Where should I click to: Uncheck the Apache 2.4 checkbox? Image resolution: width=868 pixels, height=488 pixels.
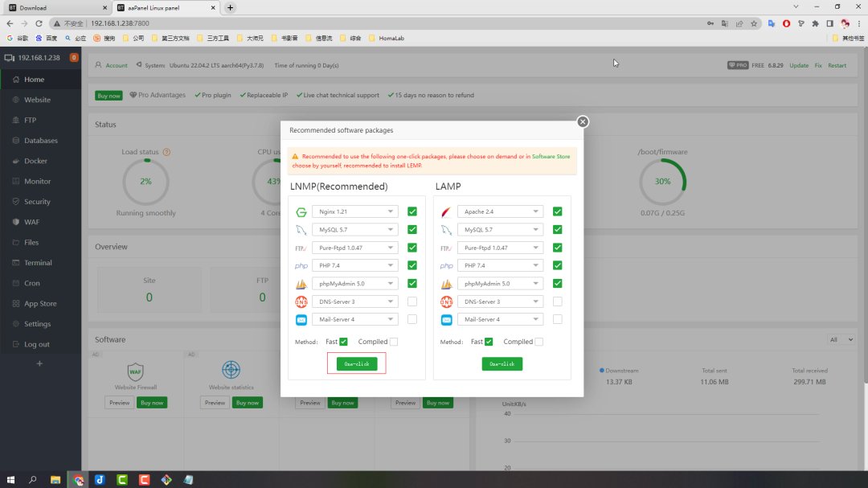[x=558, y=211]
